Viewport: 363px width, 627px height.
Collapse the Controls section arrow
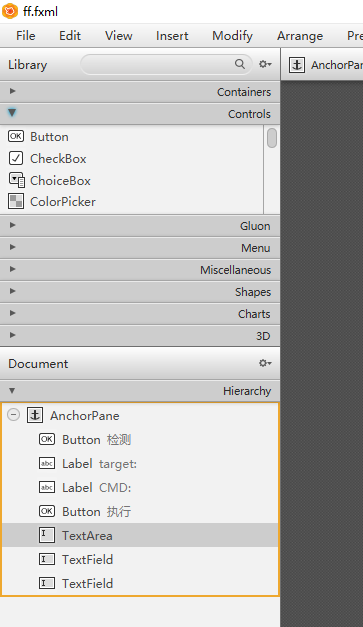pyautogui.click(x=12, y=113)
